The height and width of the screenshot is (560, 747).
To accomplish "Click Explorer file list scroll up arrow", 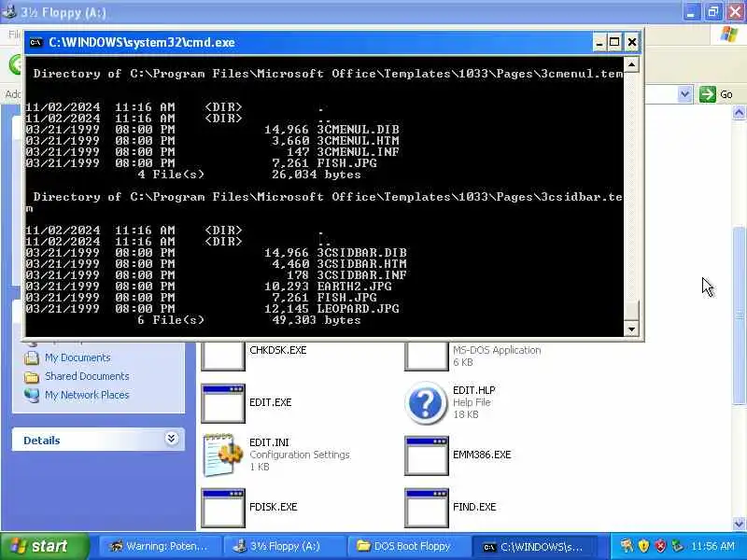I will 739,112.
